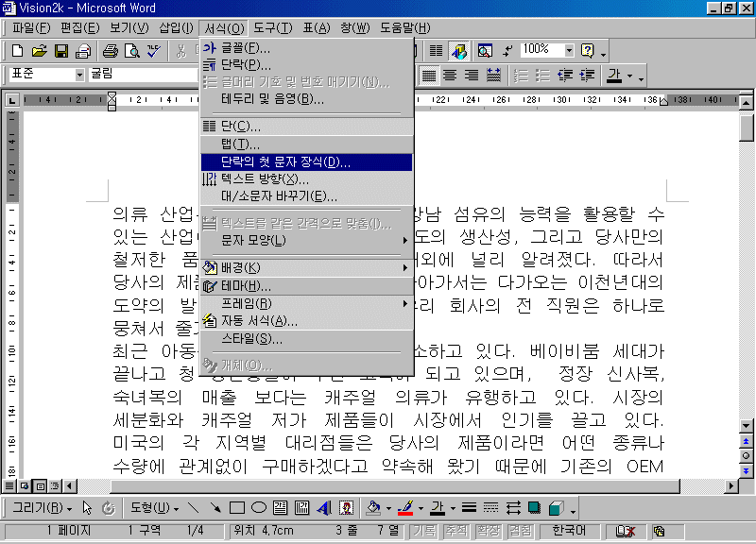The image size is (756, 544).
Task: Select the Oval drawing tool
Action: (x=259, y=508)
